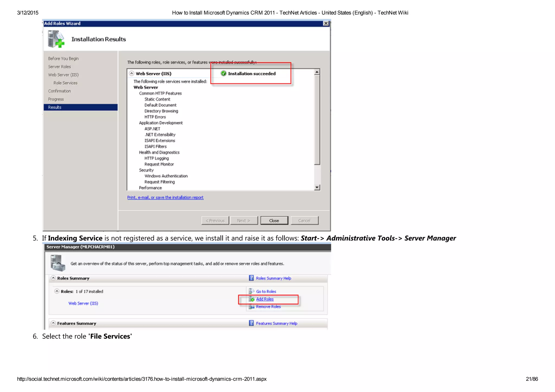Click 'ISAPI Filters' entry
Screen dimensions: 555x392
[155, 146]
